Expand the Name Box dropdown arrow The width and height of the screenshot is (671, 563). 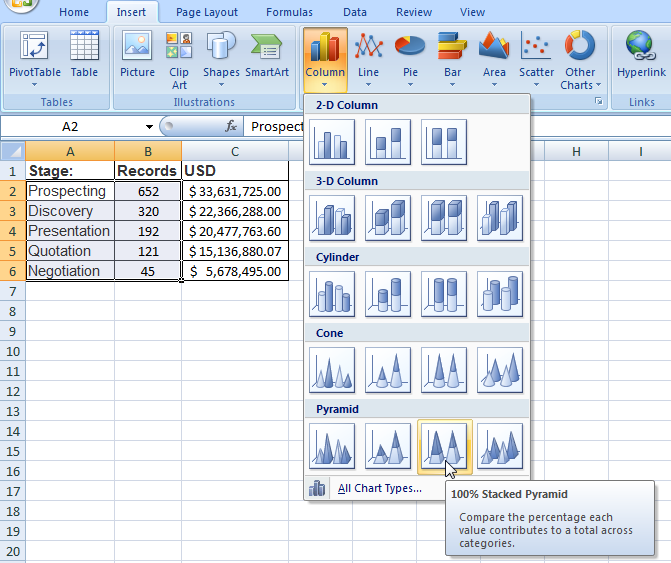click(149, 127)
